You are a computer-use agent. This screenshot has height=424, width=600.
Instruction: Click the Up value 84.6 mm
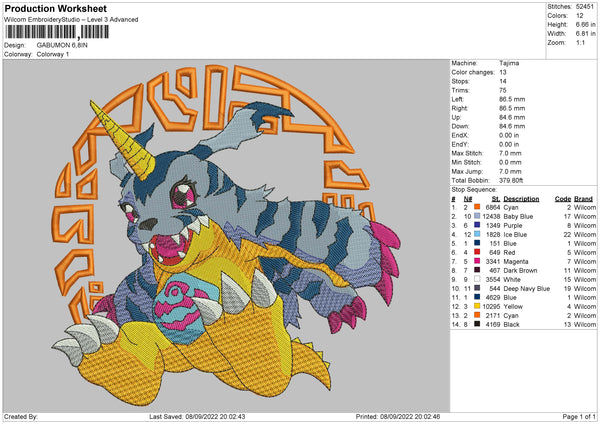click(512, 117)
